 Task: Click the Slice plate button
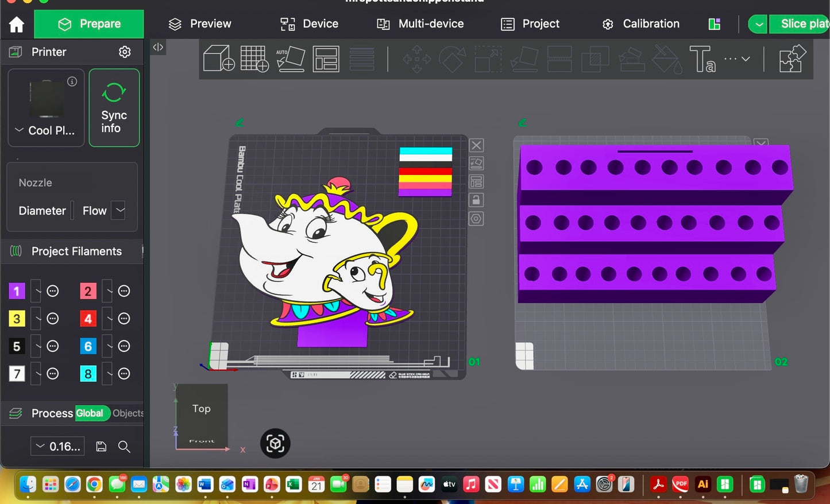click(x=799, y=24)
